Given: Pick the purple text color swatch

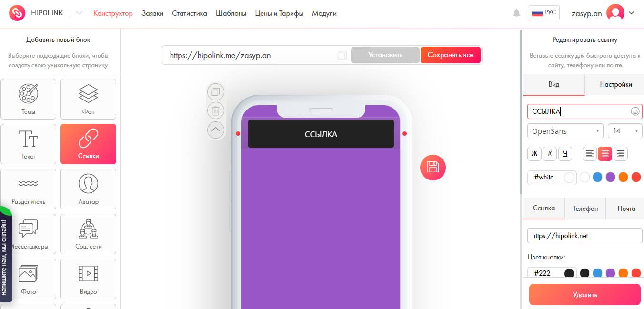Looking at the screenshot, I should tap(610, 177).
